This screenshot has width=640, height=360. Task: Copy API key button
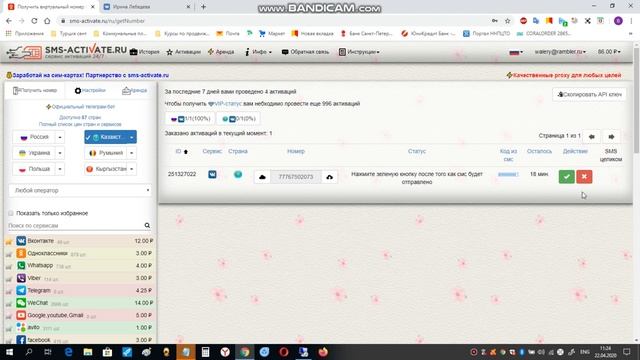[x=589, y=94]
